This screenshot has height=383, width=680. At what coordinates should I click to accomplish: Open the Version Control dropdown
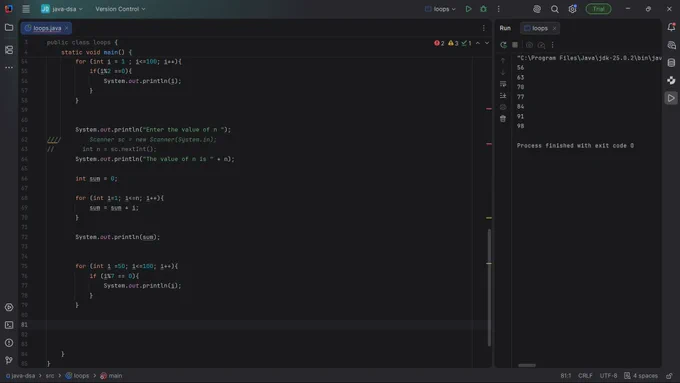(x=120, y=9)
